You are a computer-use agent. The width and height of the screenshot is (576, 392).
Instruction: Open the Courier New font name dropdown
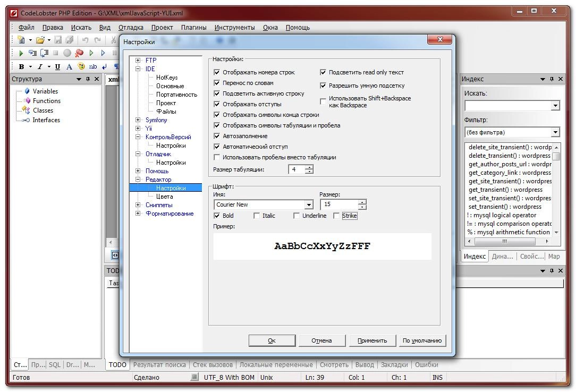[x=309, y=205]
